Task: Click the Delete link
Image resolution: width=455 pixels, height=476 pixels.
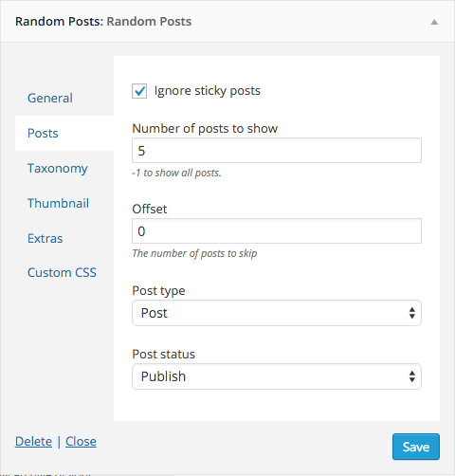Action: (33, 442)
